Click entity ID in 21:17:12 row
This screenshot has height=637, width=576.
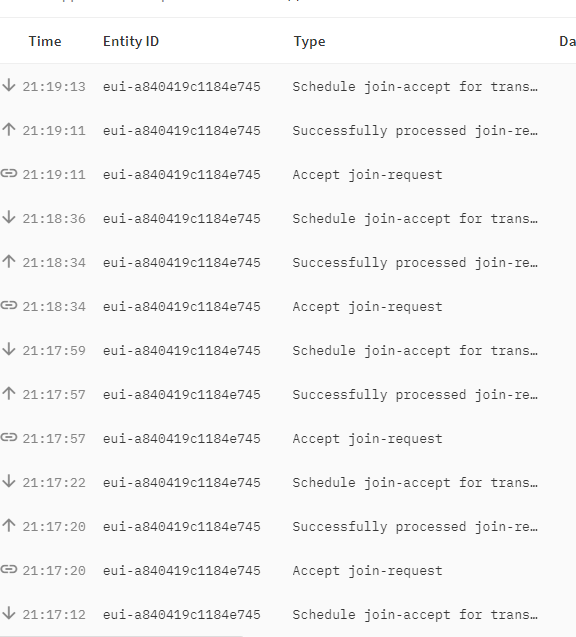(182, 615)
